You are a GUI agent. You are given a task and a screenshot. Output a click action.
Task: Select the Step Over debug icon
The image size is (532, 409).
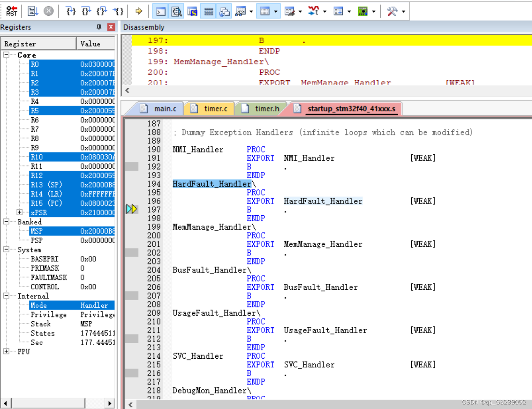click(x=86, y=11)
